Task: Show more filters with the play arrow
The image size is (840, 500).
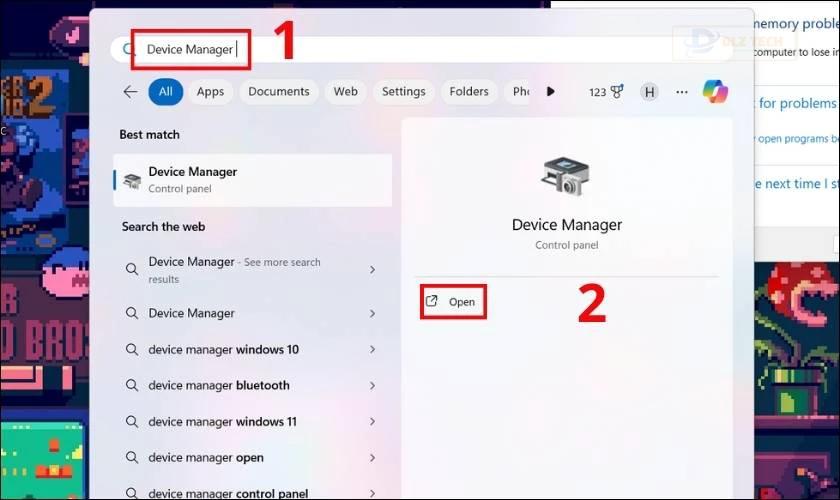Action: (550, 92)
